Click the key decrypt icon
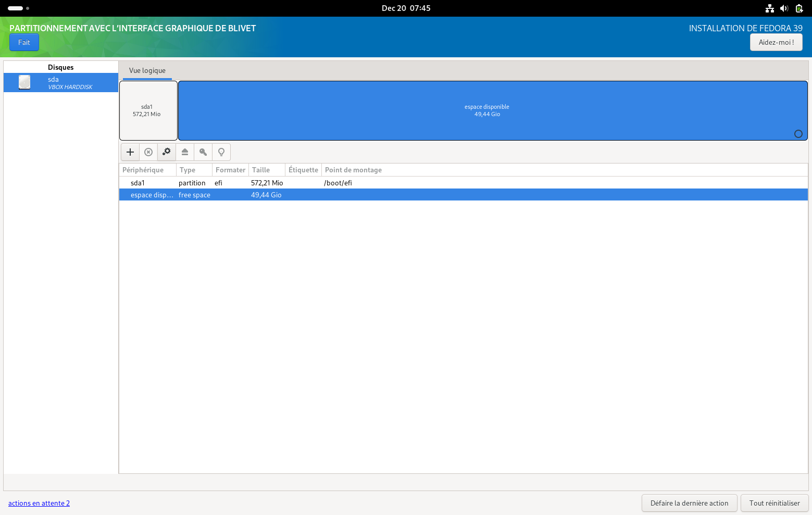Image resolution: width=812 pixels, height=515 pixels. pyautogui.click(x=203, y=152)
